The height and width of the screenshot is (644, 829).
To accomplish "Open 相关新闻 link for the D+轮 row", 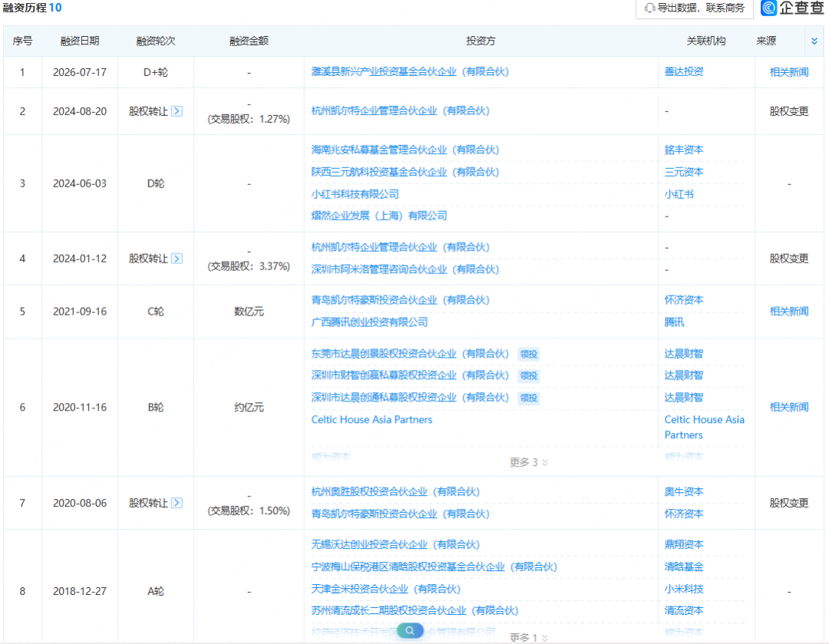I will (x=789, y=72).
